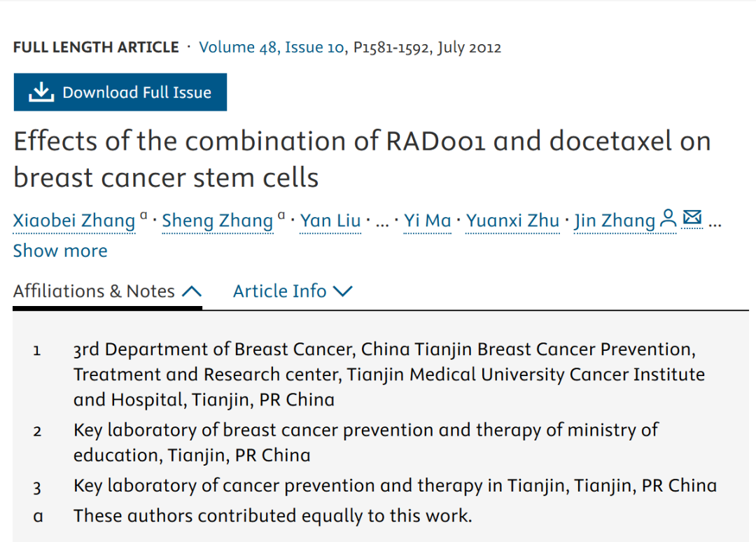Image resolution: width=756 pixels, height=542 pixels.
Task: Click the download arrow icon
Action: (x=41, y=92)
